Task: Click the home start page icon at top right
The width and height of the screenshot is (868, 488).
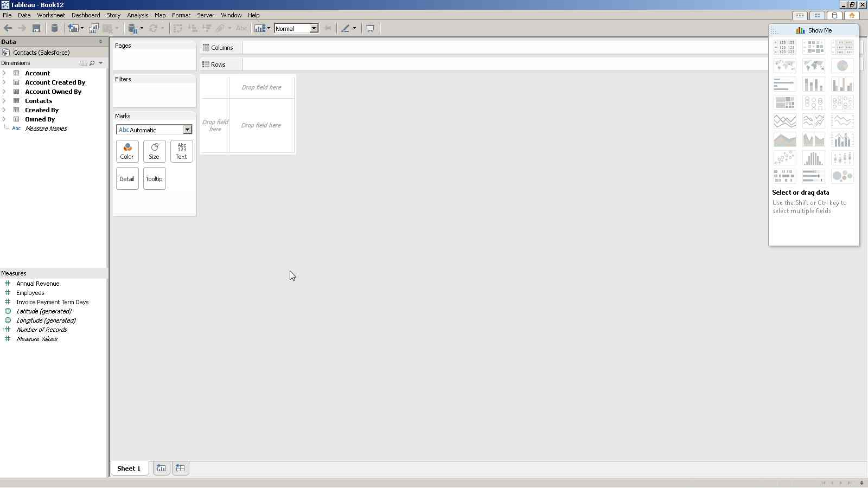Action: [852, 15]
